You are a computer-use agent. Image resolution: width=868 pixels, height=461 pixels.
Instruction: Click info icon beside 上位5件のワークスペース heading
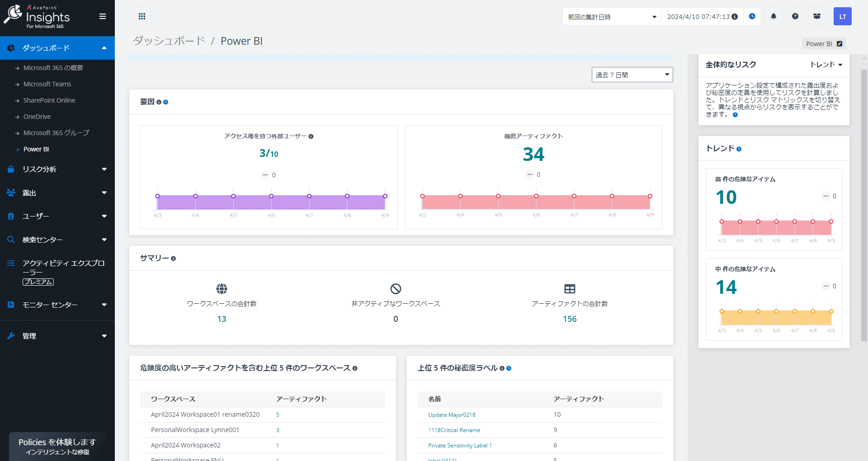tap(355, 368)
